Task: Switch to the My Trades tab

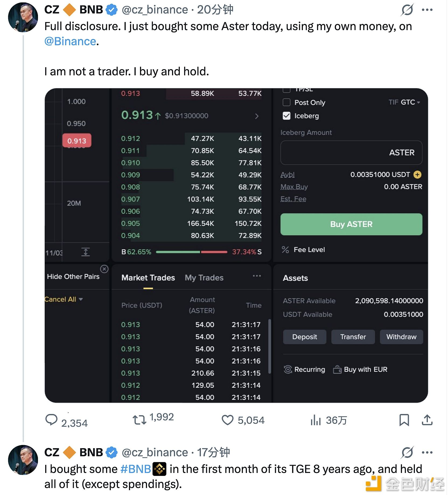Action: (204, 278)
